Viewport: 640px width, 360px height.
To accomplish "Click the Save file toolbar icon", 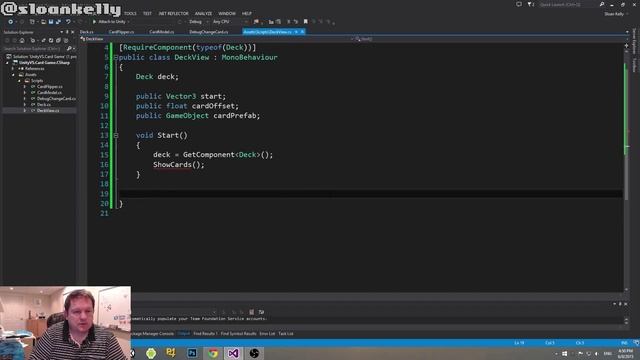I will click(x=51, y=22).
